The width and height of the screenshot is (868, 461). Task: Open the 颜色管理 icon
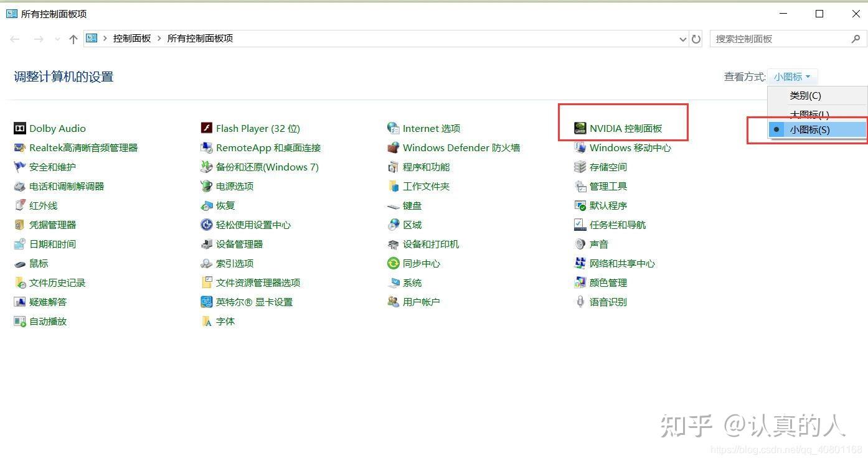(580, 283)
